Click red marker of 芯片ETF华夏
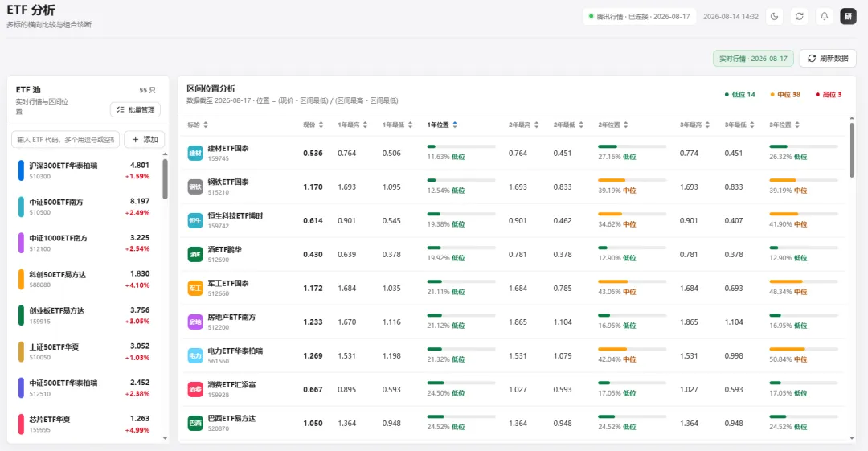 pos(21,424)
